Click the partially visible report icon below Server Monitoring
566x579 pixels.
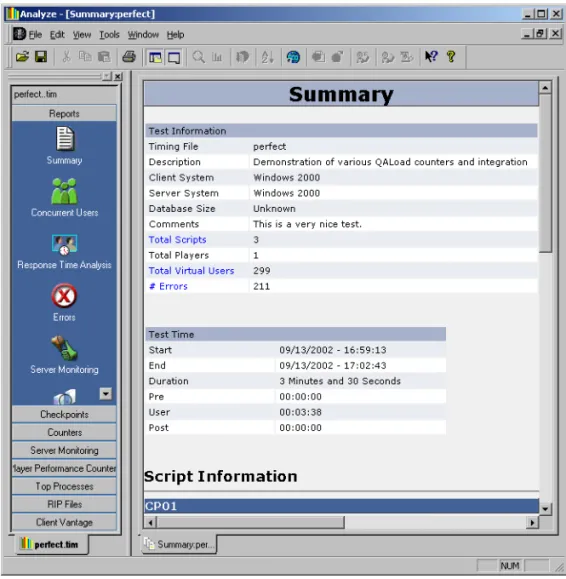tap(65, 397)
